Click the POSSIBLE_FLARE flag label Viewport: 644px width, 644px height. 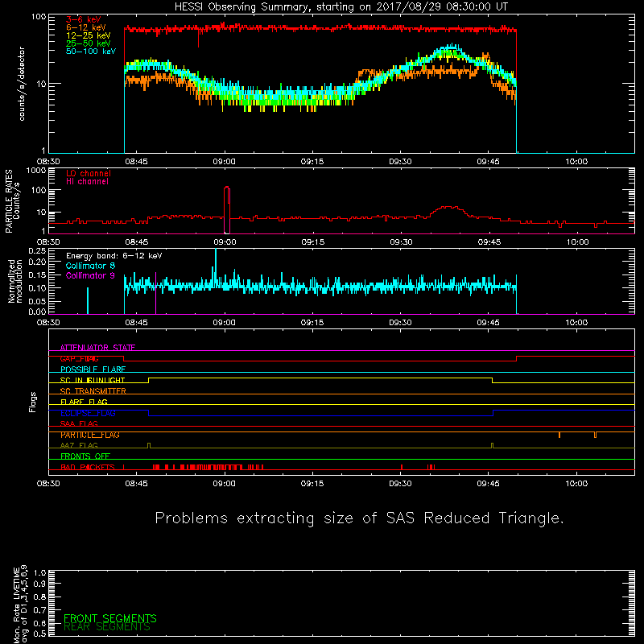(x=93, y=369)
